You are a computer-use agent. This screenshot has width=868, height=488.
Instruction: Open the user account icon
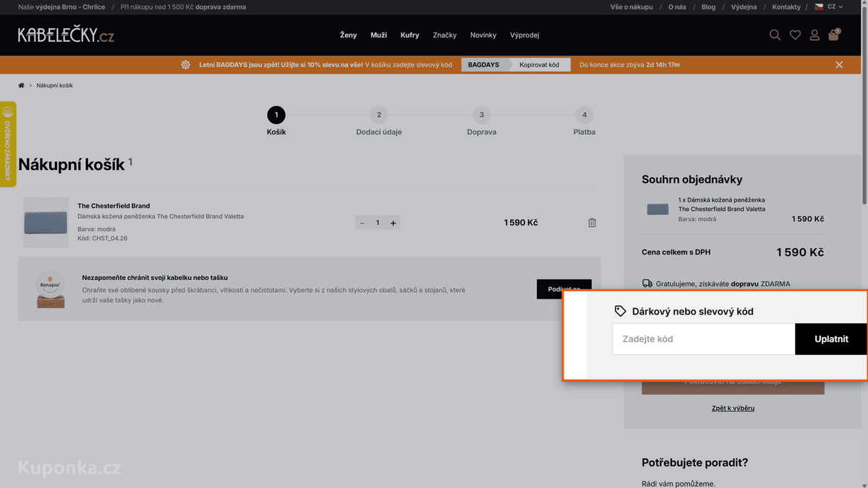(814, 35)
